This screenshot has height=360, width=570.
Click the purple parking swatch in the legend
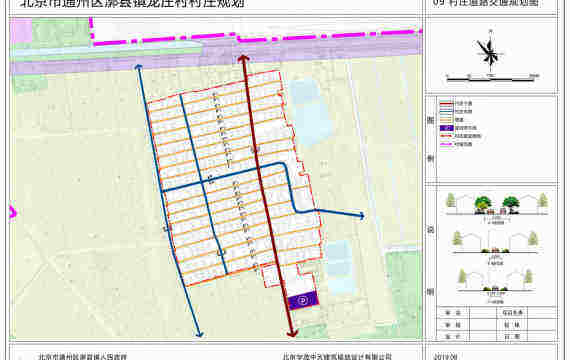pos(446,128)
